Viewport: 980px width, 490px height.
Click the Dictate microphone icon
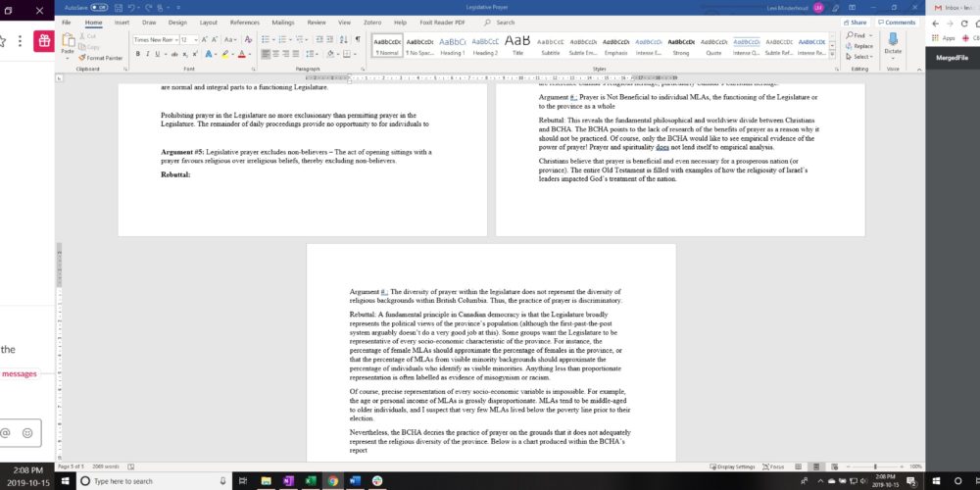[893, 41]
